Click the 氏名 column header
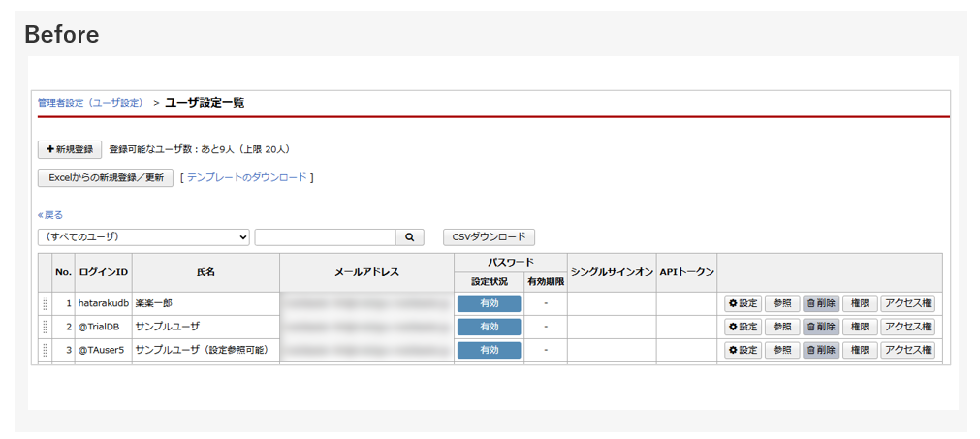Image resolution: width=980 pixels, height=439 pixels. pos(206,272)
